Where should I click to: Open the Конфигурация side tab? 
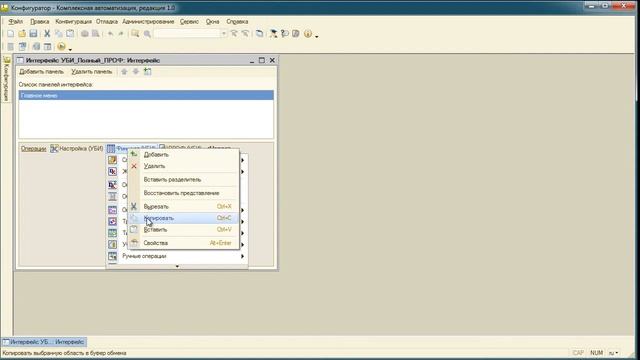(x=6, y=79)
